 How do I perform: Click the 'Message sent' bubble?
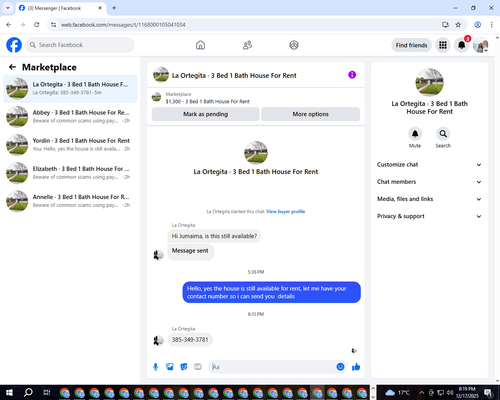(x=190, y=251)
